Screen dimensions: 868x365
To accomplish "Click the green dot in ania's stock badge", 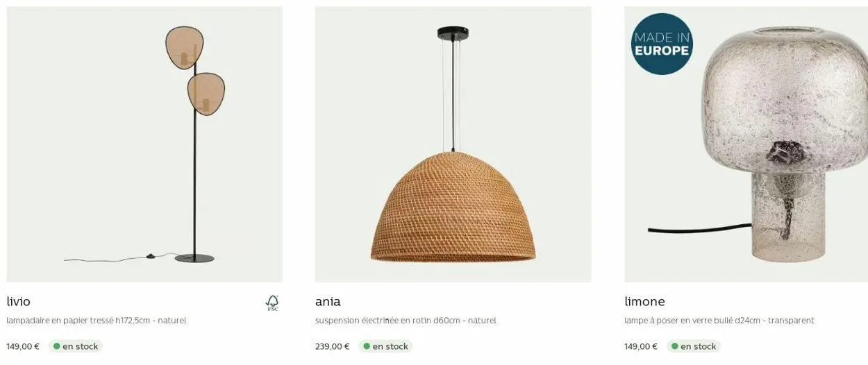I will (367, 346).
